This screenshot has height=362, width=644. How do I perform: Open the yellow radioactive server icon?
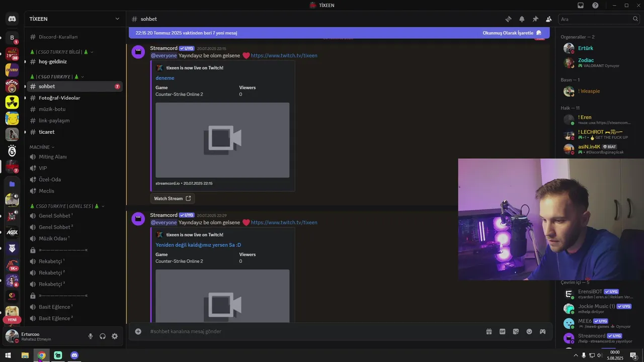(x=12, y=102)
